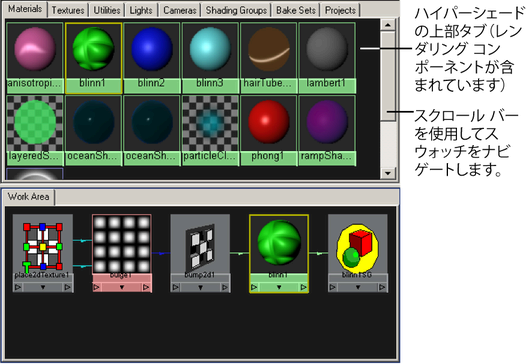Select the green blinn1 node in Work Area
526x364 pixels.
(x=279, y=245)
